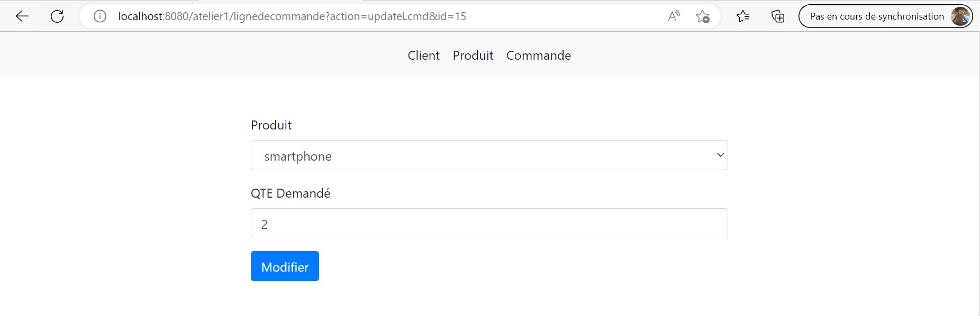
Task: Click the smartphone value inside the selector
Action: tap(298, 156)
